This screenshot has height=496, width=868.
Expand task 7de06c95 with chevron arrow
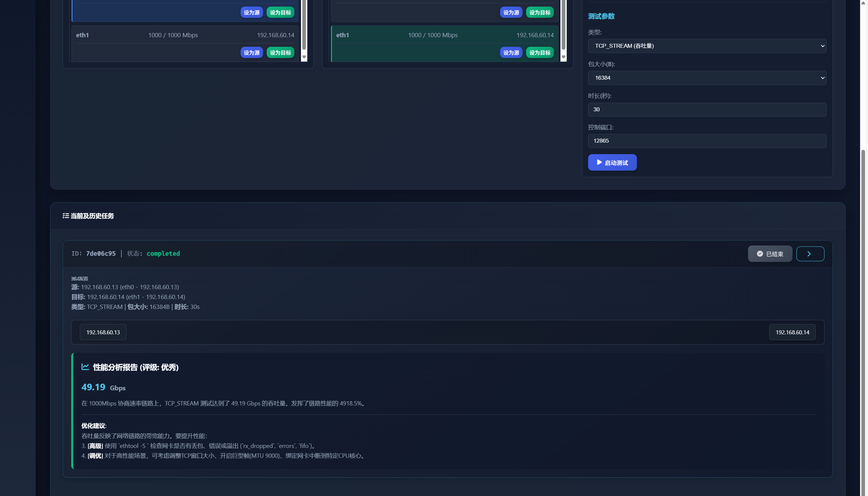coord(810,254)
